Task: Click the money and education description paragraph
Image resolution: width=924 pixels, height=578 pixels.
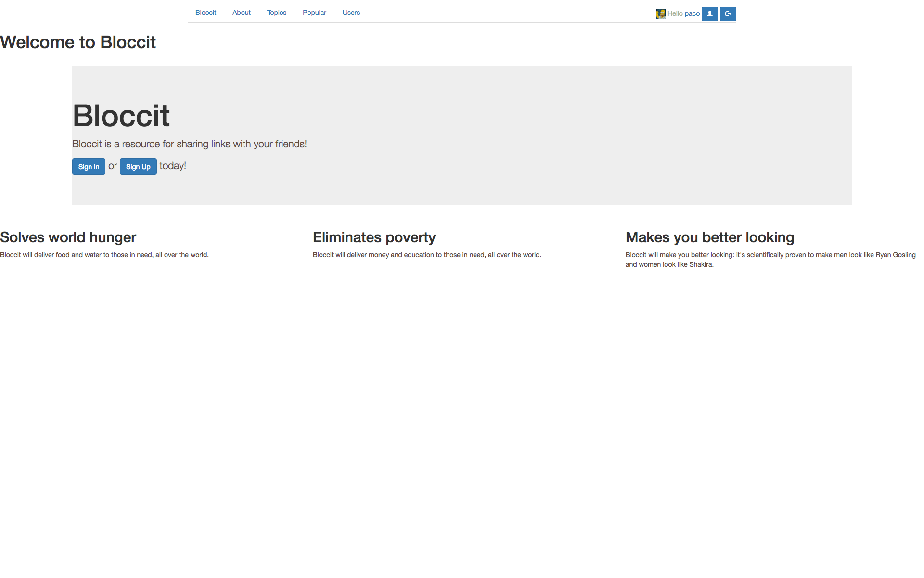Action: pyautogui.click(x=426, y=255)
